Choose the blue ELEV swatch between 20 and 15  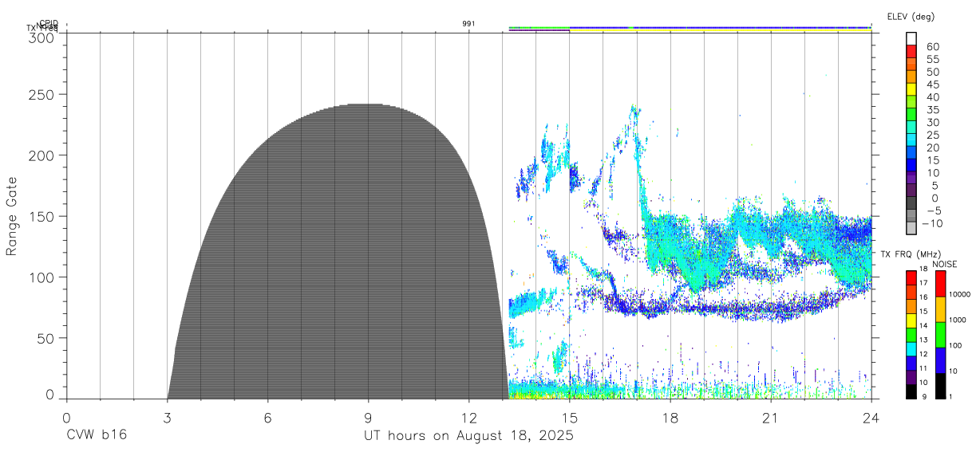(911, 153)
